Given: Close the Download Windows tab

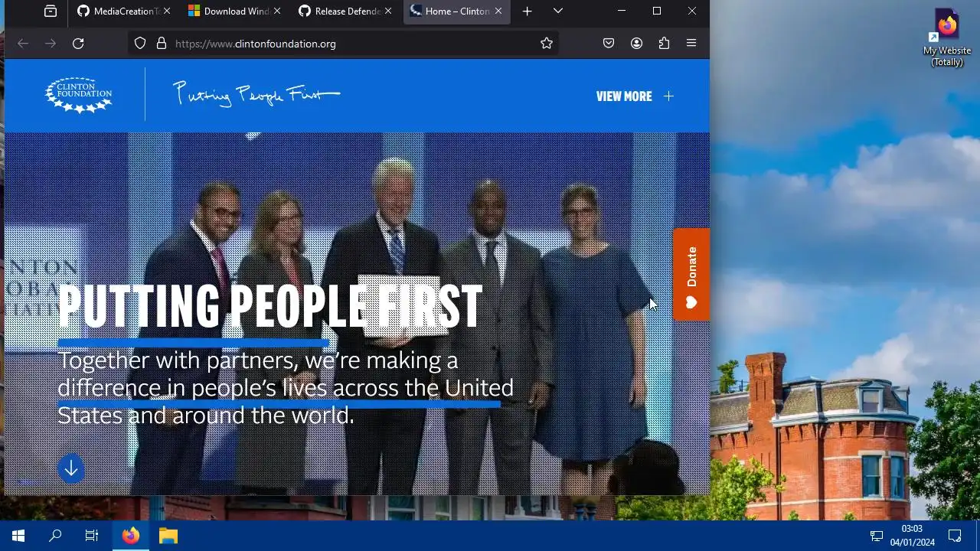Looking at the screenshot, I should pyautogui.click(x=277, y=11).
